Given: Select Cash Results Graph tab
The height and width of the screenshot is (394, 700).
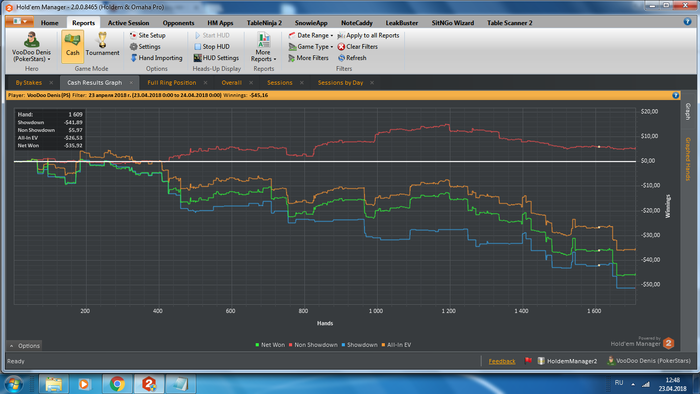Looking at the screenshot, I should 95,83.
